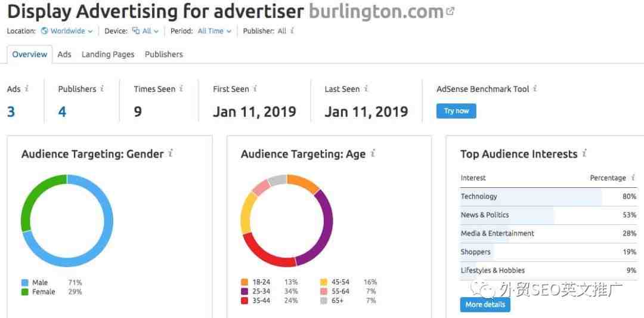Image resolution: width=644 pixels, height=318 pixels.
Task: Click the Times Seen value 9
Action: (x=138, y=112)
